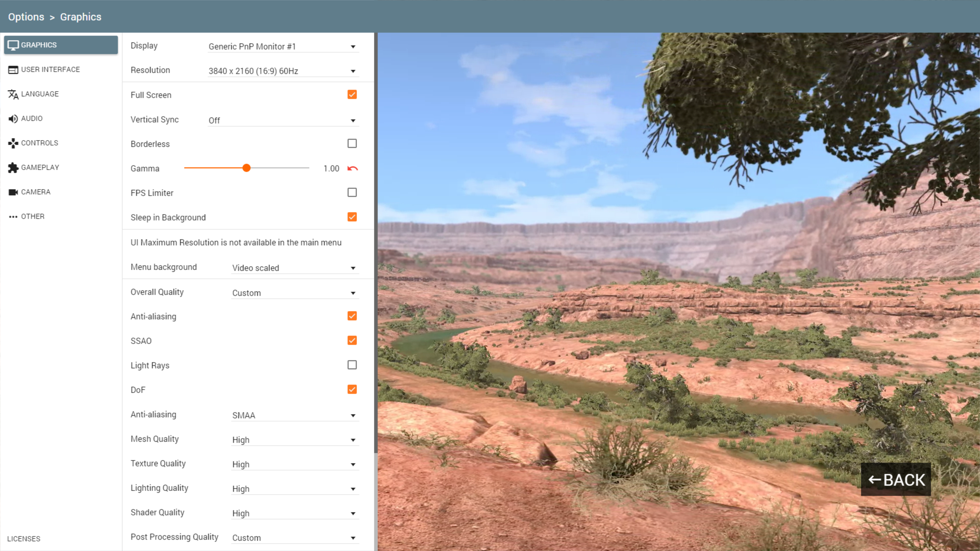Open the Camera settings section
Image resolution: width=980 pixels, height=551 pixels.
(x=61, y=192)
